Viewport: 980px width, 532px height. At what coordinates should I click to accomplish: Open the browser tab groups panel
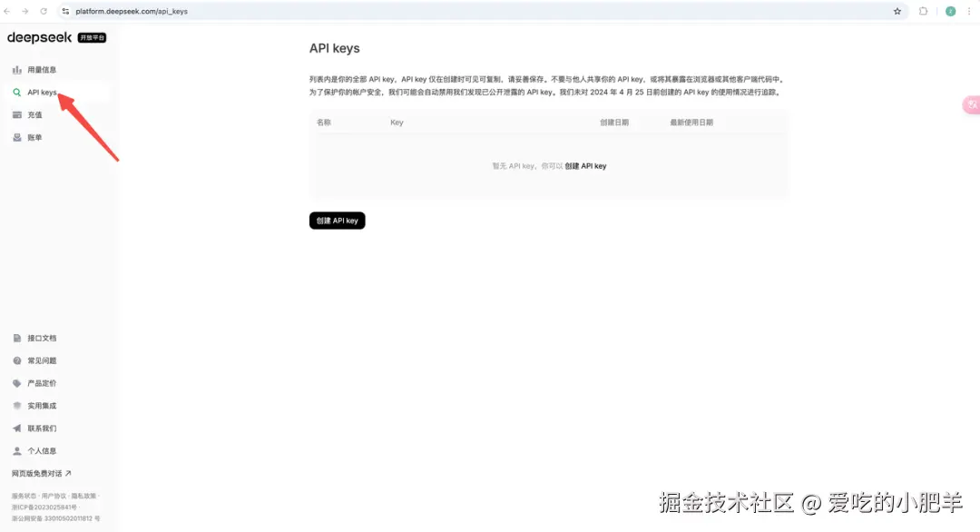tap(921, 12)
